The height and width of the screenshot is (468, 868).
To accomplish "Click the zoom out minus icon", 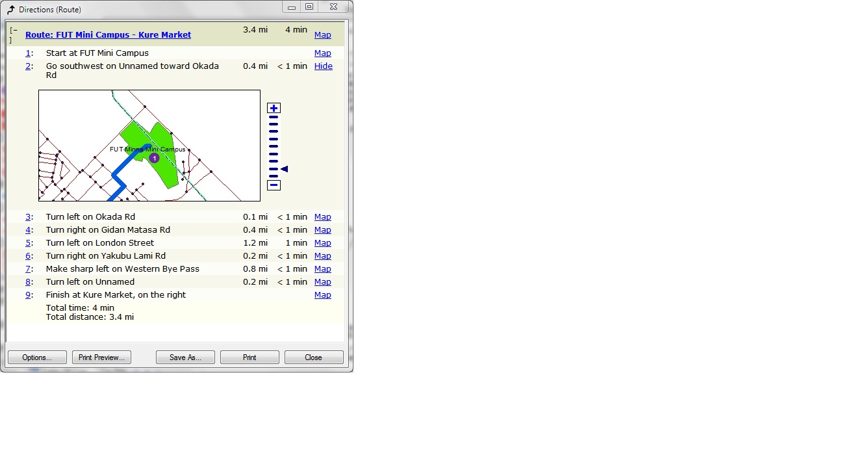I will [x=274, y=185].
